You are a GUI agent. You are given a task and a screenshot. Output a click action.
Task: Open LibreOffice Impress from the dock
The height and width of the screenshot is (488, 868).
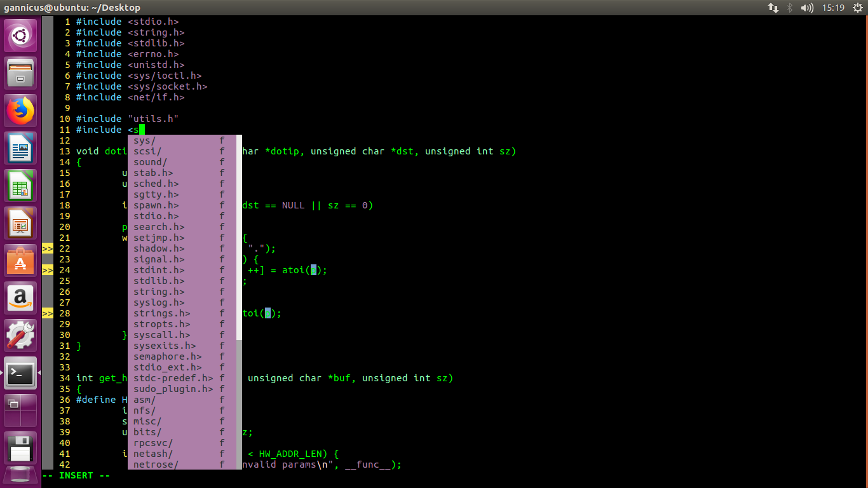point(21,223)
